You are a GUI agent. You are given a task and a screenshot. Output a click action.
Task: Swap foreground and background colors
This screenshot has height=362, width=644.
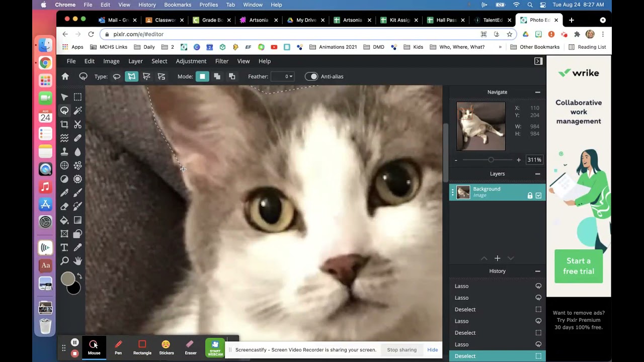(x=79, y=277)
